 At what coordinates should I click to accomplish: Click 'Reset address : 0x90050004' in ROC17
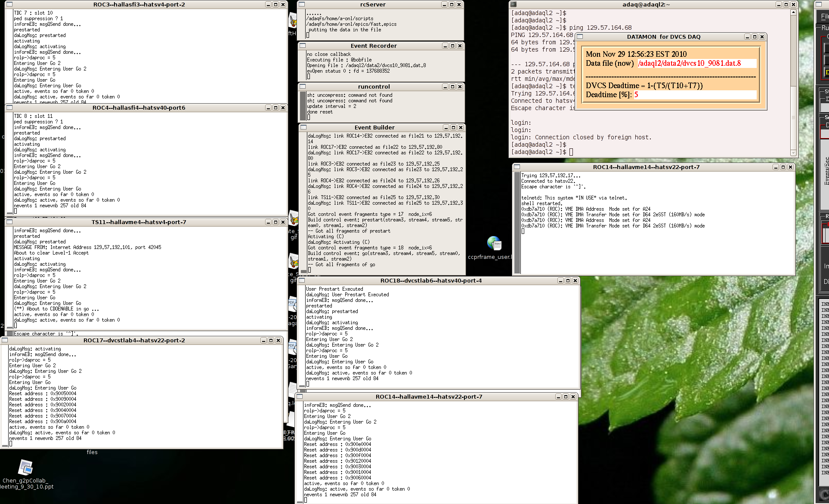(43, 393)
